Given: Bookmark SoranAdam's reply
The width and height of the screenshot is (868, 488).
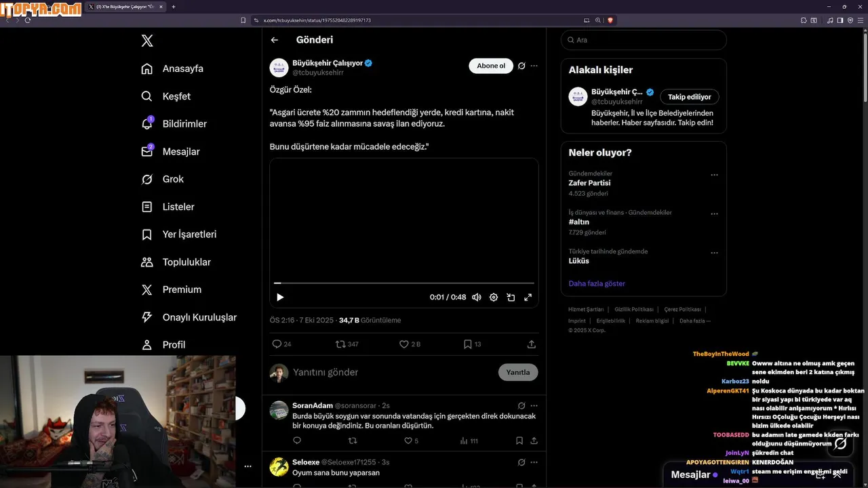Looking at the screenshot, I should 519,441.
